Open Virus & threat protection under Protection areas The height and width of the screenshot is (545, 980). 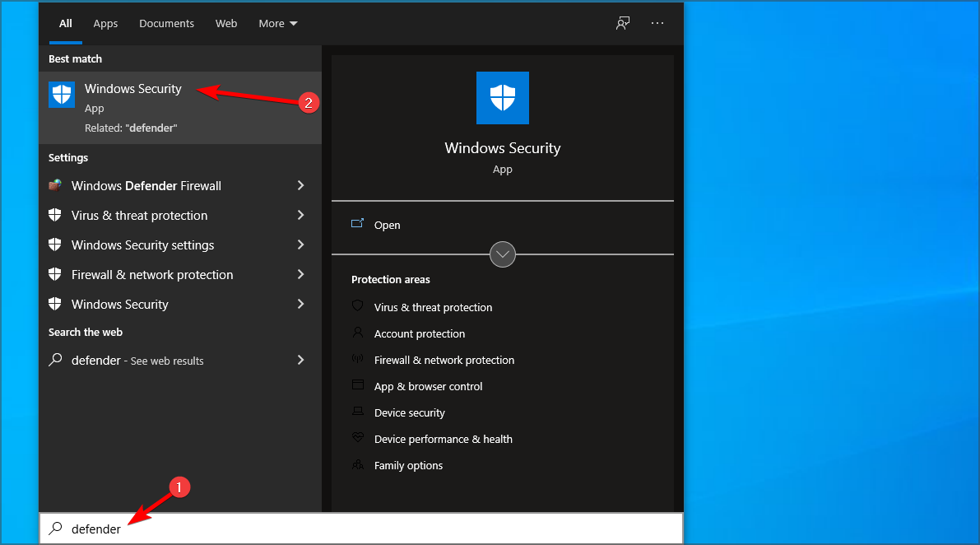433,308
